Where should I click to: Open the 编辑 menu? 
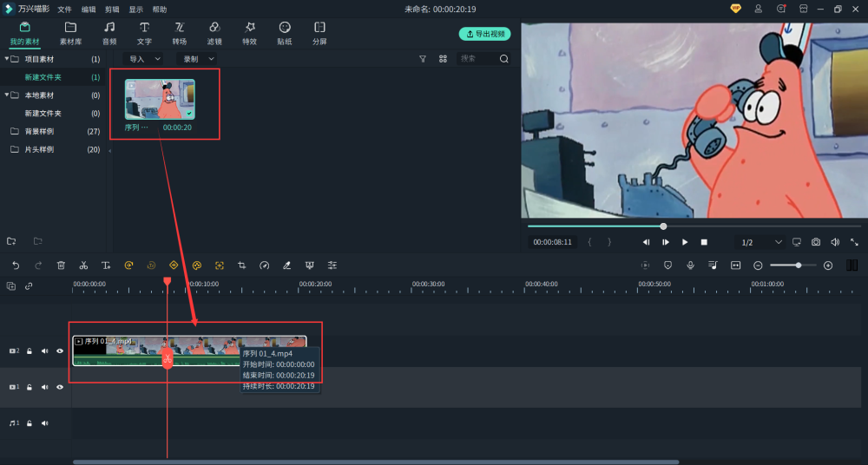89,10
